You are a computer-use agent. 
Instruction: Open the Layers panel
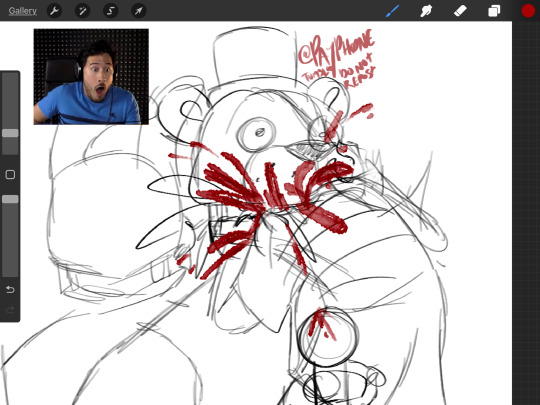tap(494, 11)
